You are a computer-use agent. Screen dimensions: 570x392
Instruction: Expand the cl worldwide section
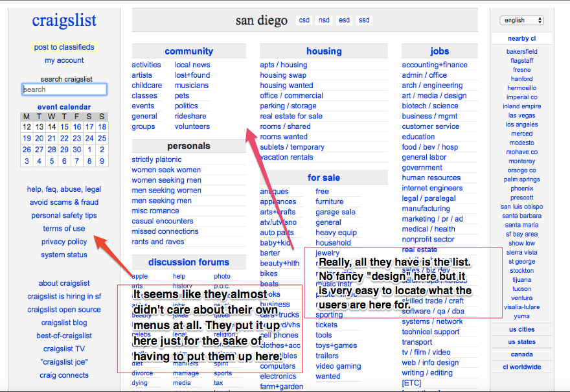tap(521, 367)
